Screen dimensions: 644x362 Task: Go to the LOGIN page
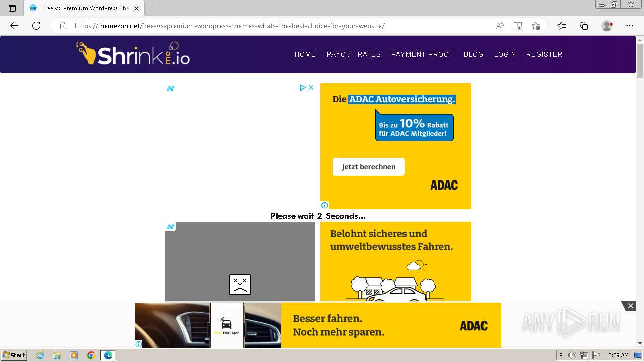click(505, 54)
